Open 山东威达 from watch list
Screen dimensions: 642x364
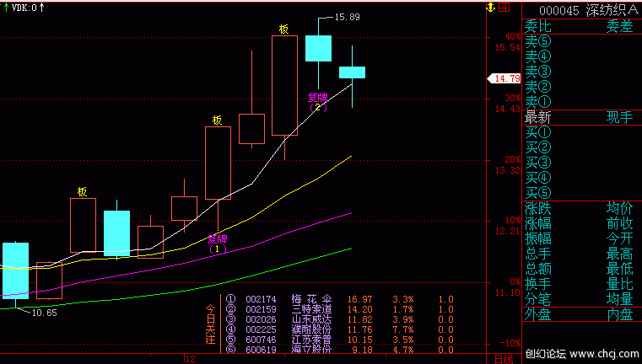pos(307,318)
